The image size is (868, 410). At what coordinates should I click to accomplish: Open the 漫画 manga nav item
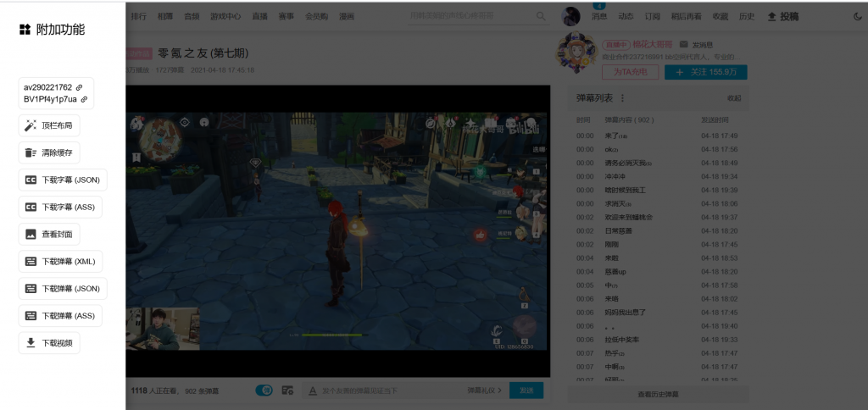coord(347,17)
